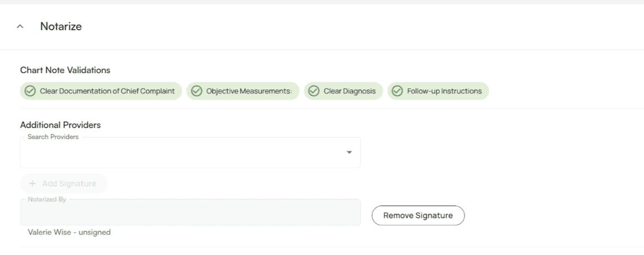The image size is (644, 255).
Task: Click the Add Signature button text
Action: coord(69,184)
